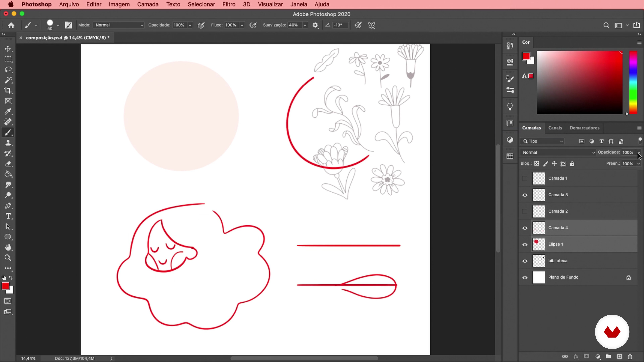This screenshot has width=644, height=362.
Task: Open the Camada menu
Action: pos(148,4)
